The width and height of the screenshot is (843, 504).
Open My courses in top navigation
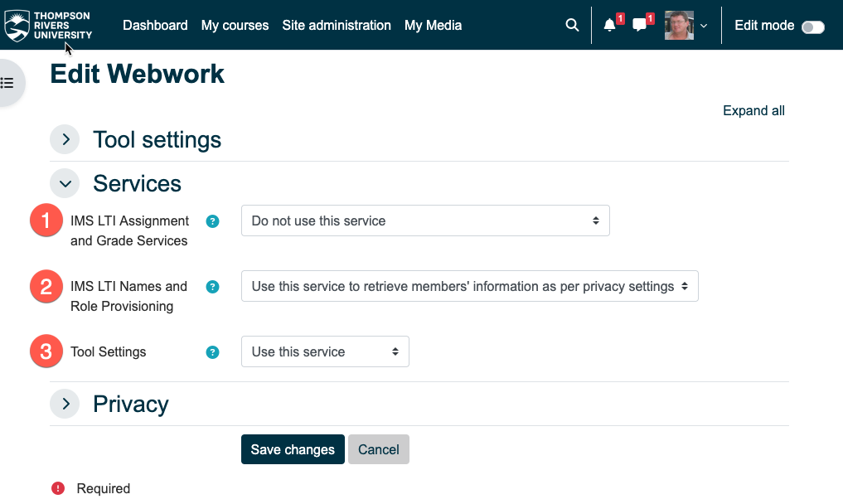[235, 25]
